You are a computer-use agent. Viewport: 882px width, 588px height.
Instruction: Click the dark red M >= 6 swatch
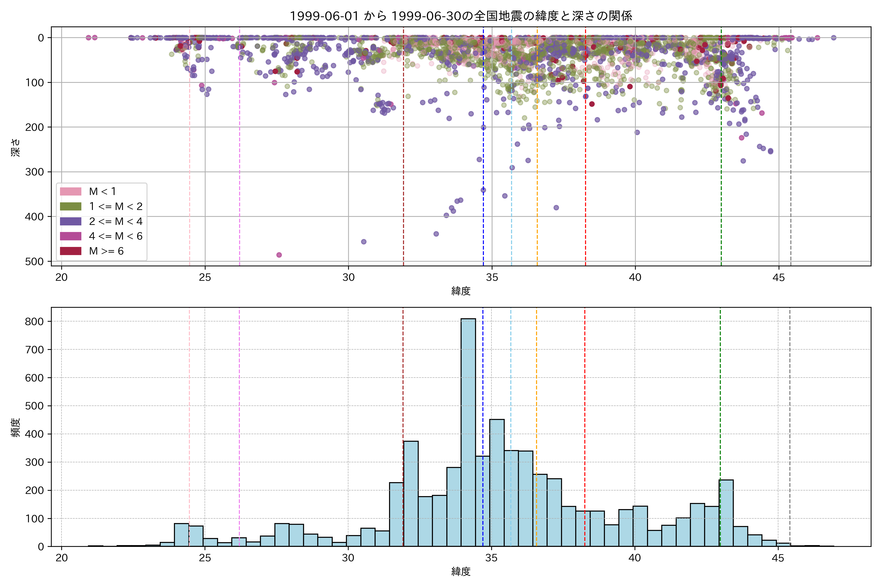click(x=71, y=251)
